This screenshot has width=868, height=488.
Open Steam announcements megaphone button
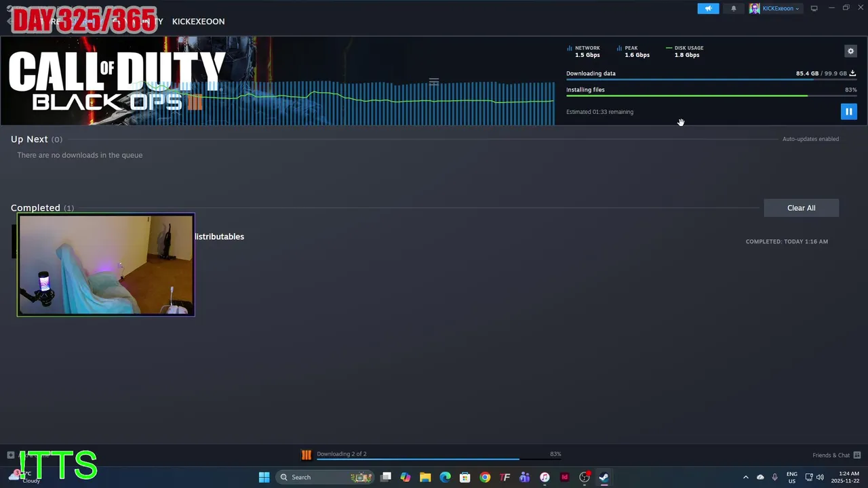[708, 8]
